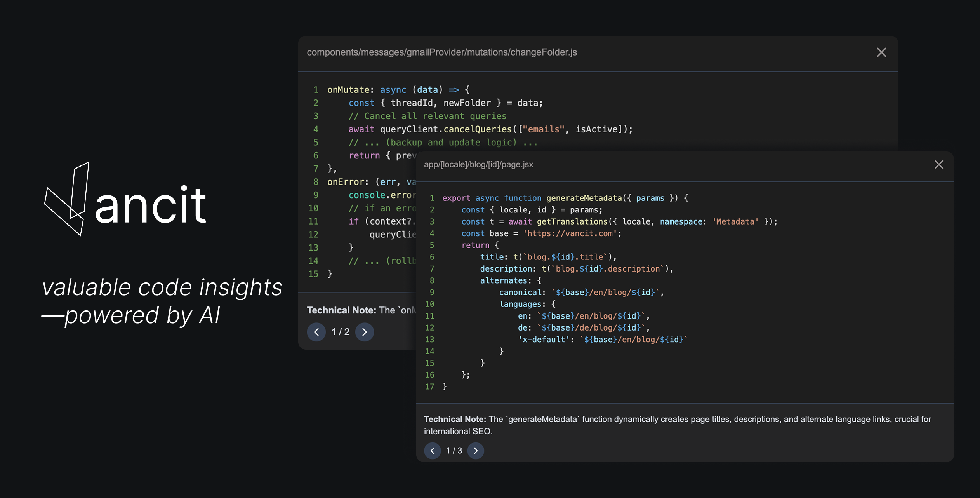Click the "ancit" wordmark text

151,205
